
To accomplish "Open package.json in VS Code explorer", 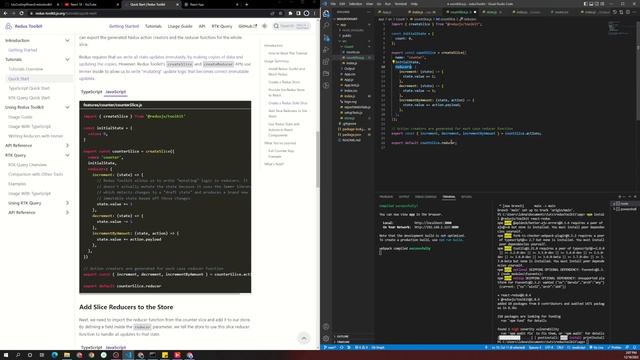I will click(352, 135).
